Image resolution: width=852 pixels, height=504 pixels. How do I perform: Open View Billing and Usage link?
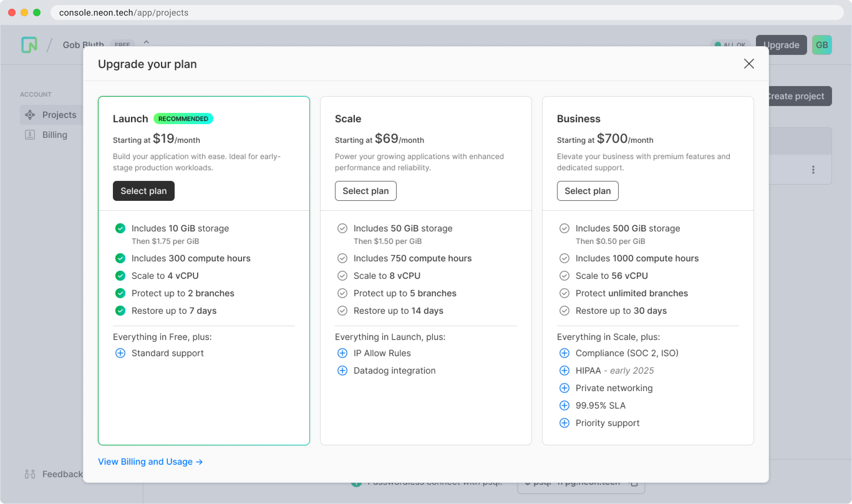[150, 462]
